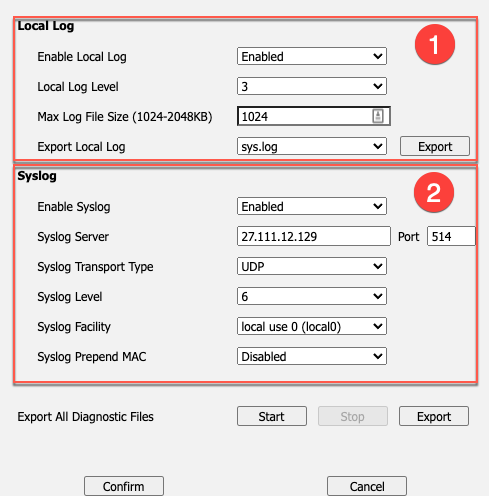Click Export button for diagnostic files

pos(434,416)
